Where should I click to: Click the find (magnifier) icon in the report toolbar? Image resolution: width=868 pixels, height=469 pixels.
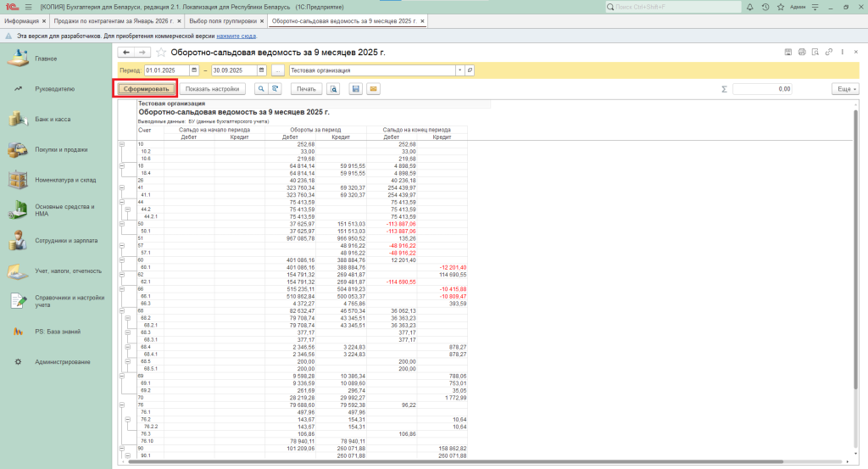(261, 88)
